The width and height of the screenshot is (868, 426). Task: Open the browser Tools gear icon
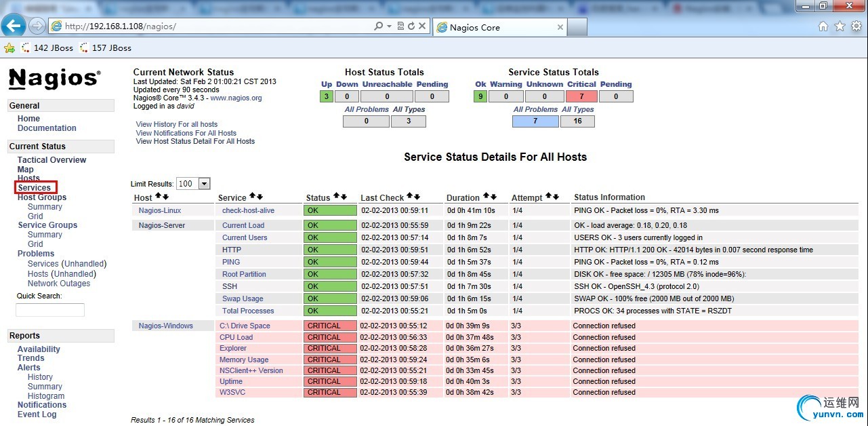point(856,26)
